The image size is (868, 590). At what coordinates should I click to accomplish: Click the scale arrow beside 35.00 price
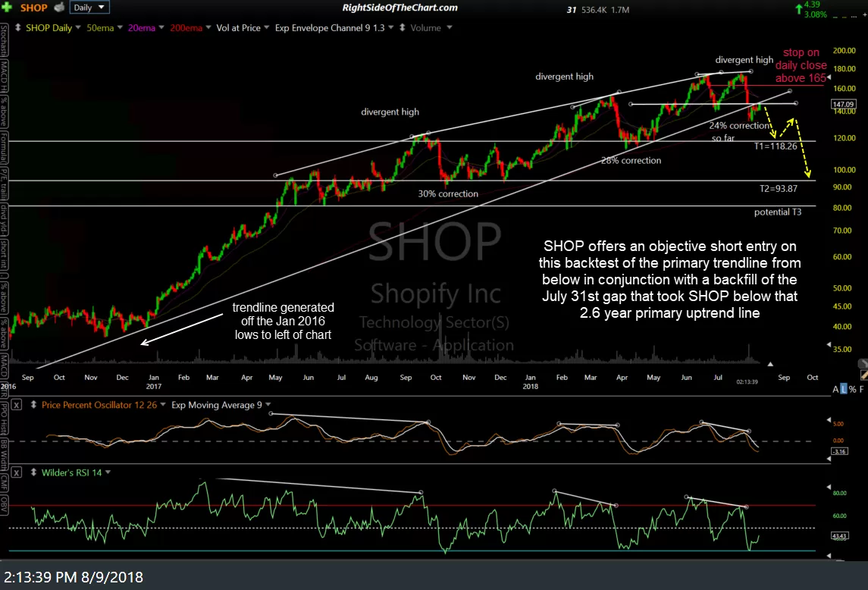(x=829, y=344)
